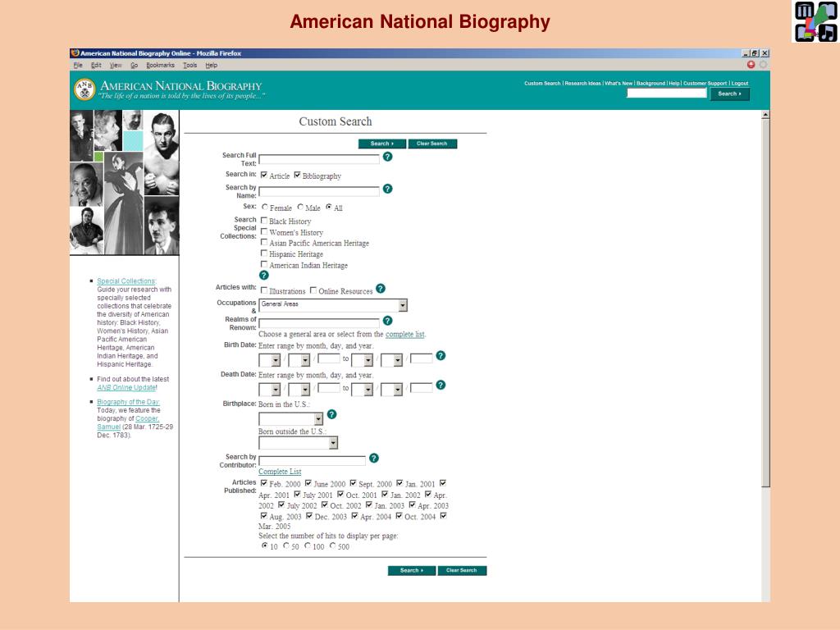Click the red stop icon in Firefox toolbar
840x630 pixels.
point(751,65)
